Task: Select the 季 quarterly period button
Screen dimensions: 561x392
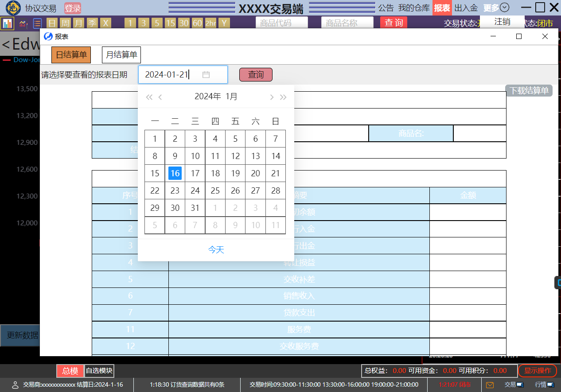Action: click(92, 23)
